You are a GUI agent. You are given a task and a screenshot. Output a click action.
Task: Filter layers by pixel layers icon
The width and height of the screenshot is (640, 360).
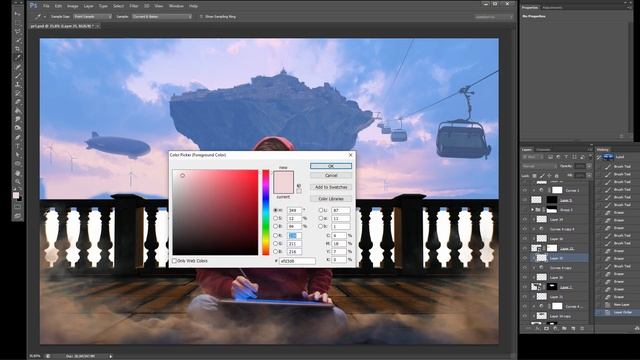pos(550,157)
